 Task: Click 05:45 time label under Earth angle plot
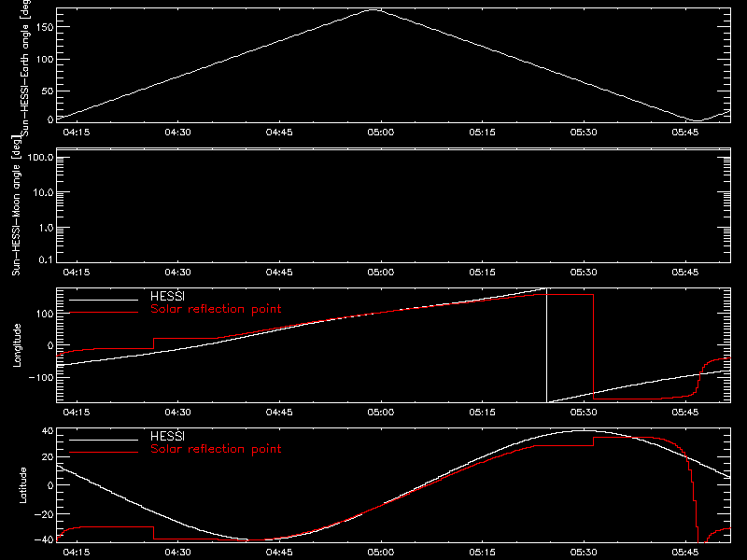(x=685, y=132)
